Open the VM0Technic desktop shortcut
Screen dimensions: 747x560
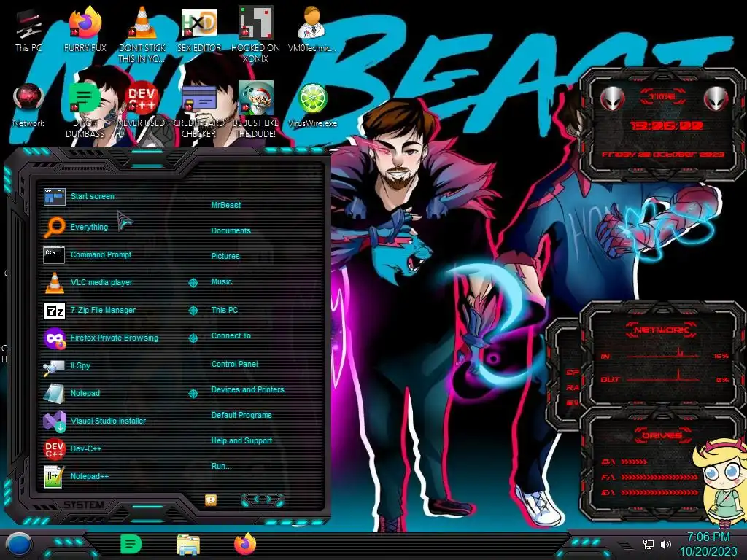[312, 31]
